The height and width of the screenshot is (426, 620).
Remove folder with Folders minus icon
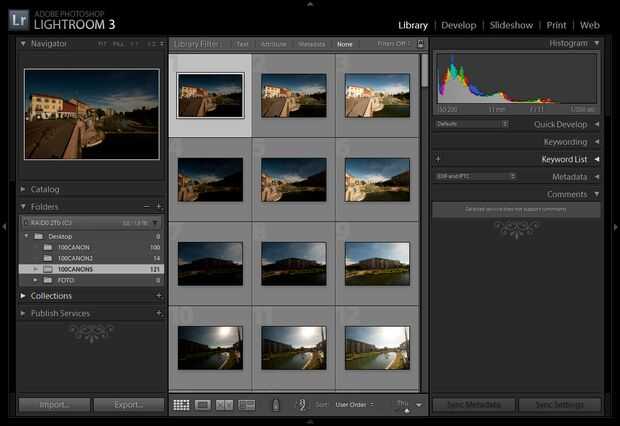pos(147,206)
